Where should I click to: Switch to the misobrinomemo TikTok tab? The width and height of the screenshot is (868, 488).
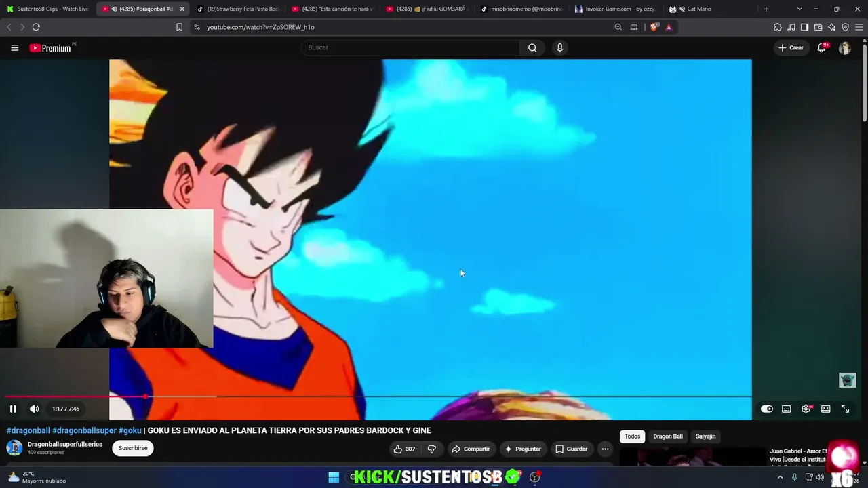click(522, 9)
